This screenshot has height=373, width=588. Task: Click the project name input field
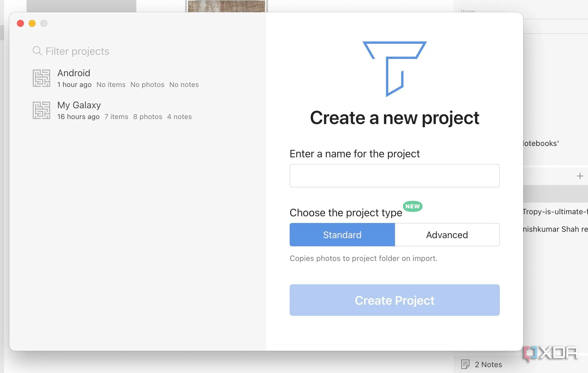(x=394, y=176)
